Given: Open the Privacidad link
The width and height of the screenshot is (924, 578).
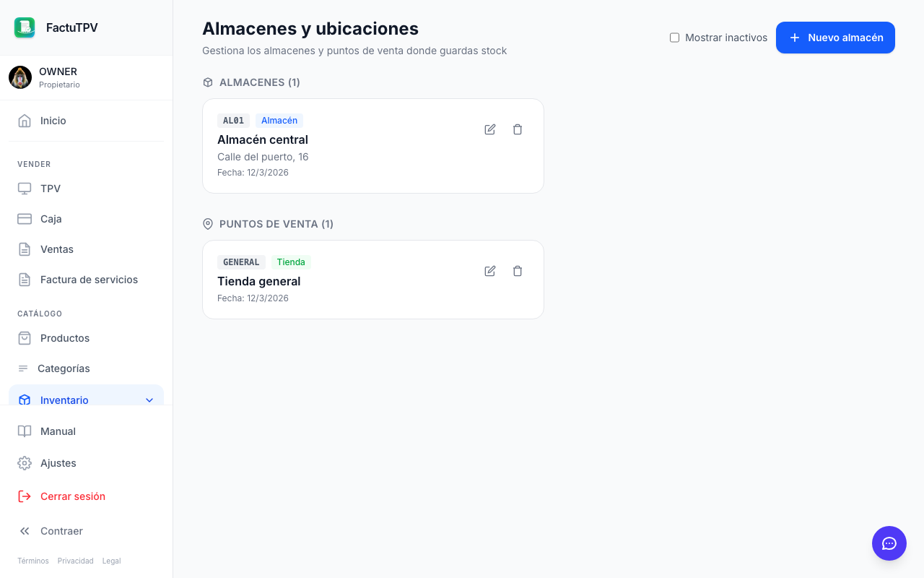Looking at the screenshot, I should 76,561.
